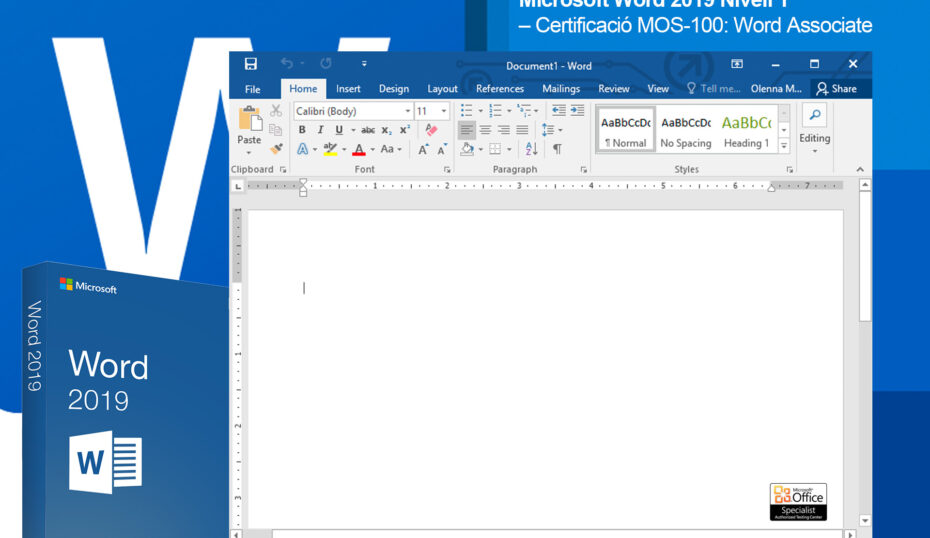Decrease font size with Shrink Font
The image size is (930, 538).
442,149
